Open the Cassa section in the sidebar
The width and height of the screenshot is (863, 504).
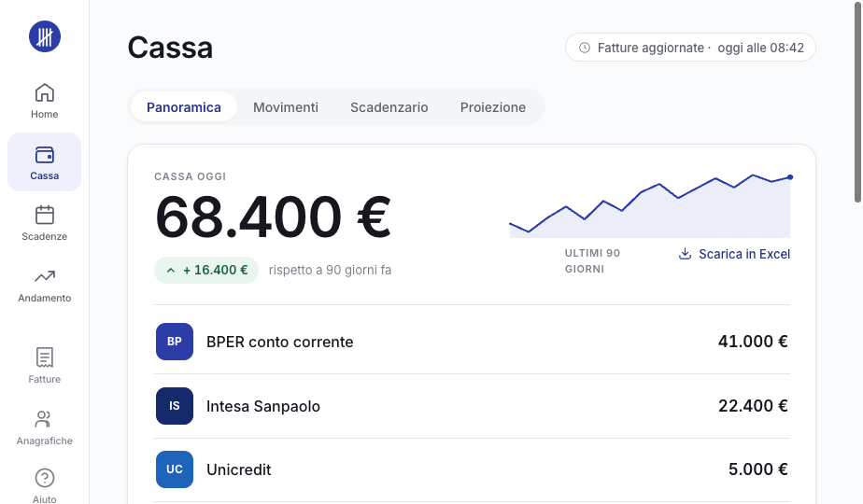(x=45, y=161)
